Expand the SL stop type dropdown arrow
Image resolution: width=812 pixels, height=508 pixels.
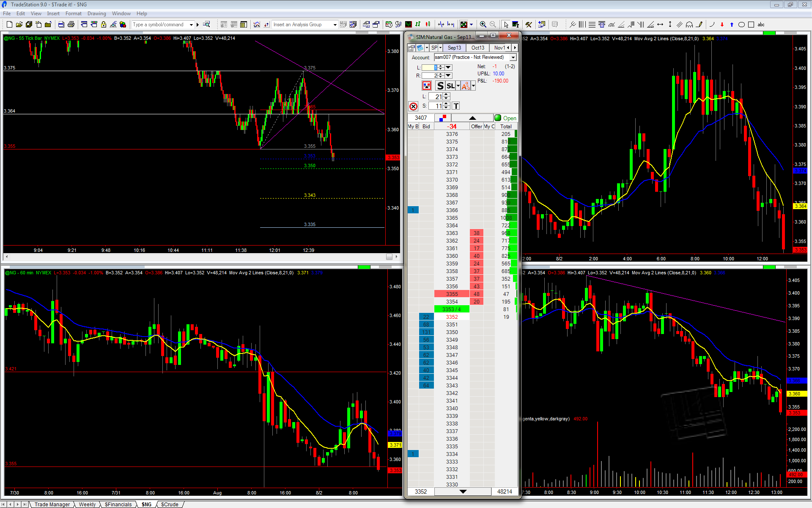(458, 86)
